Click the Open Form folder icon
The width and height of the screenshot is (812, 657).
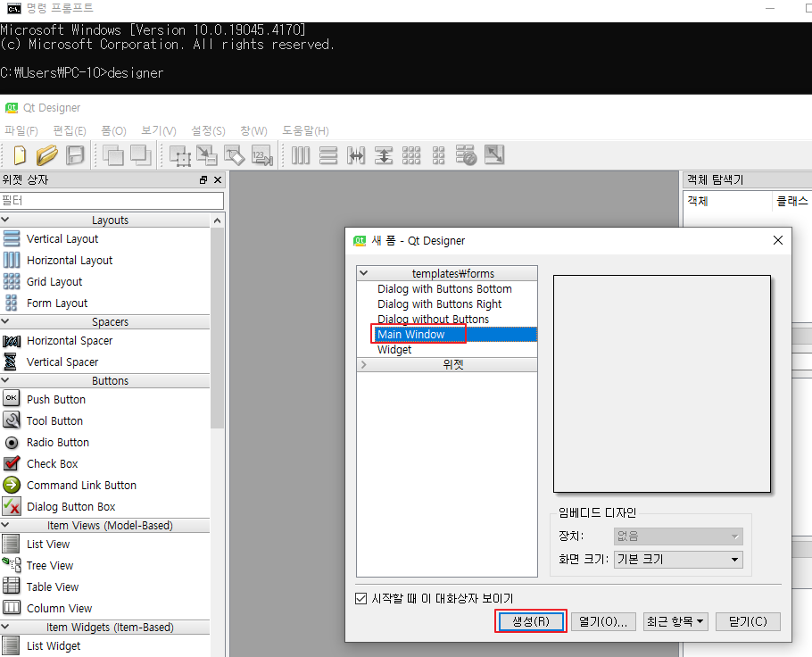(x=46, y=155)
